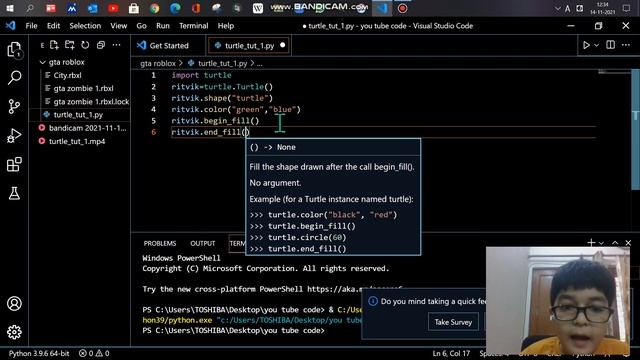Click turtle_tut_1.py in the breadcrumb
The height and width of the screenshot is (360, 640).
click(222, 64)
